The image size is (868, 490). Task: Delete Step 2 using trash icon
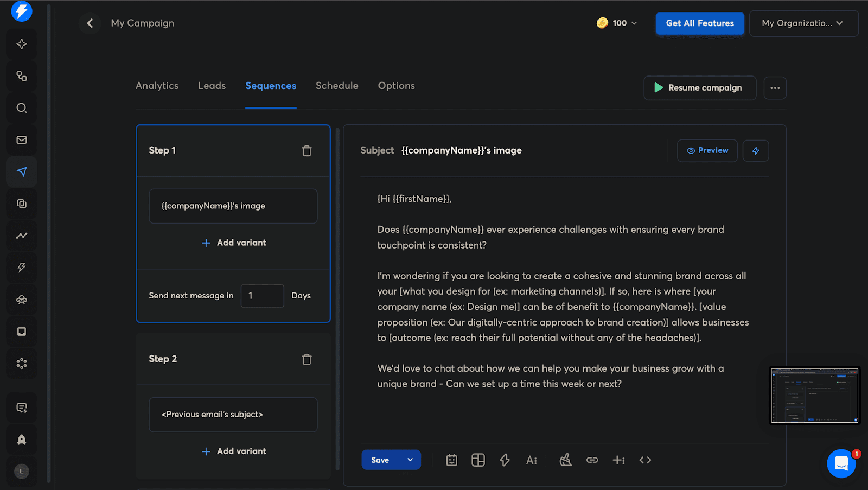pyautogui.click(x=307, y=359)
